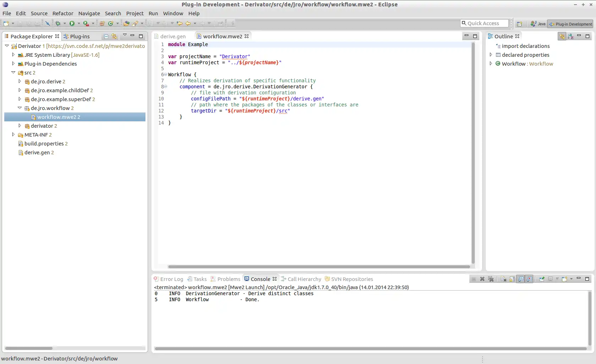This screenshot has height=364, width=596.
Task: Click the New Java Package icon
Action: (102, 23)
